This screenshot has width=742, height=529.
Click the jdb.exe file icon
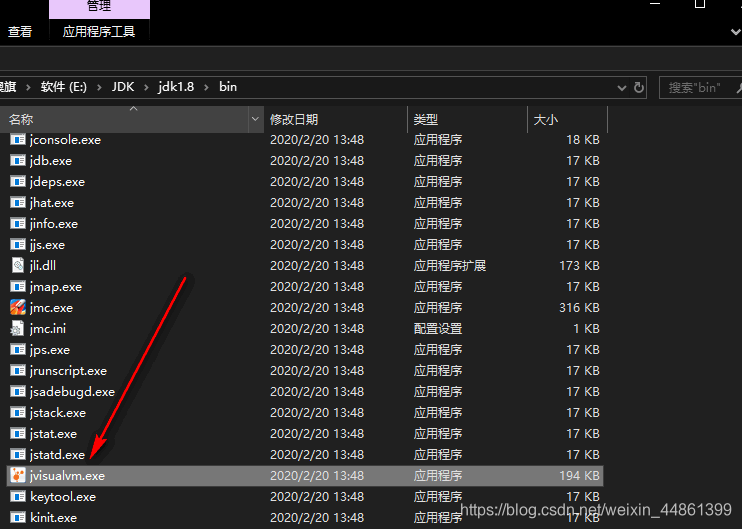tap(18, 161)
